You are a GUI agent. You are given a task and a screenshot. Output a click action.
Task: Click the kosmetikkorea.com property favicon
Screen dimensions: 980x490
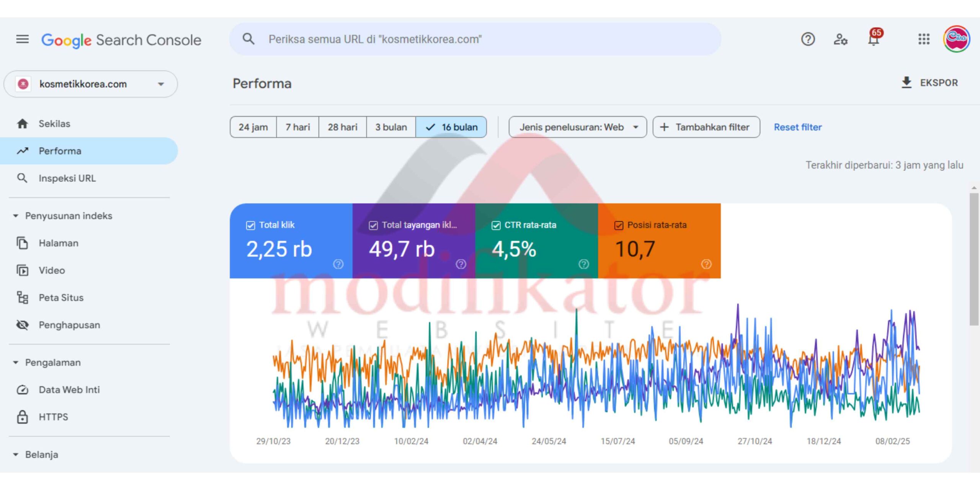click(x=23, y=84)
